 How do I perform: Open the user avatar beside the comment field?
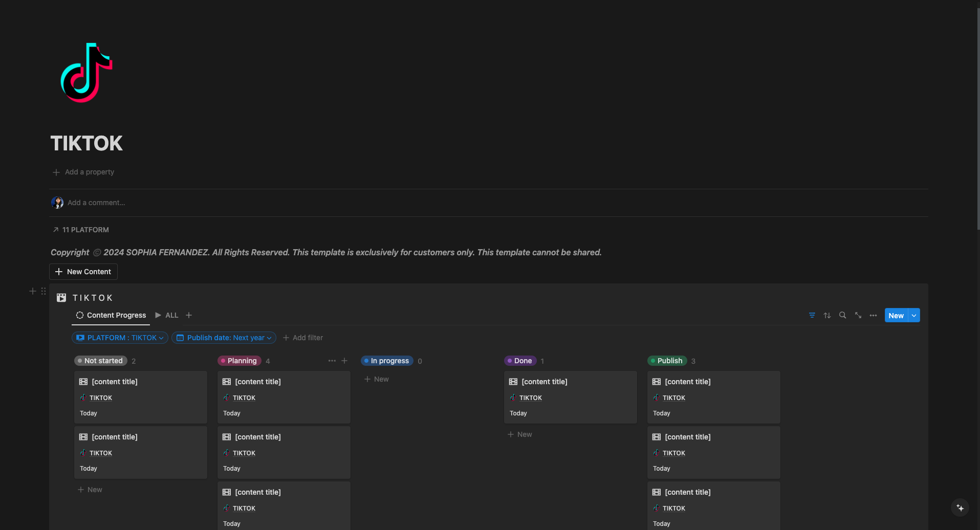coord(57,203)
